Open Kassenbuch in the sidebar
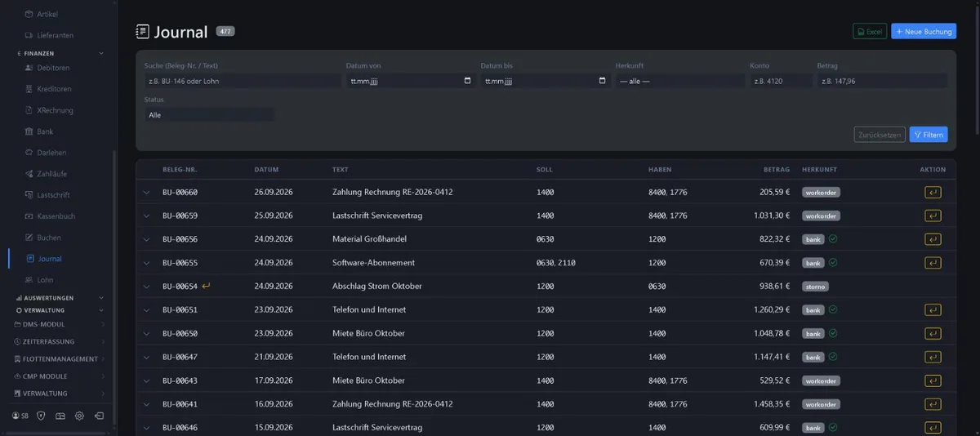980x436 pixels. (x=56, y=216)
